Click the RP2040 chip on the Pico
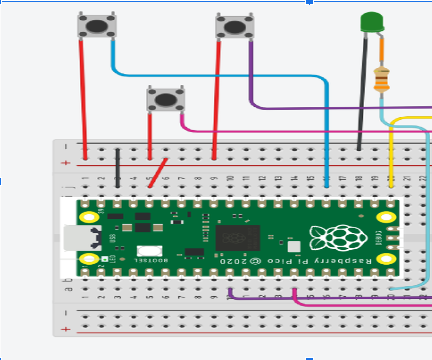Viewport: 432px width, 360px height. click(x=238, y=238)
